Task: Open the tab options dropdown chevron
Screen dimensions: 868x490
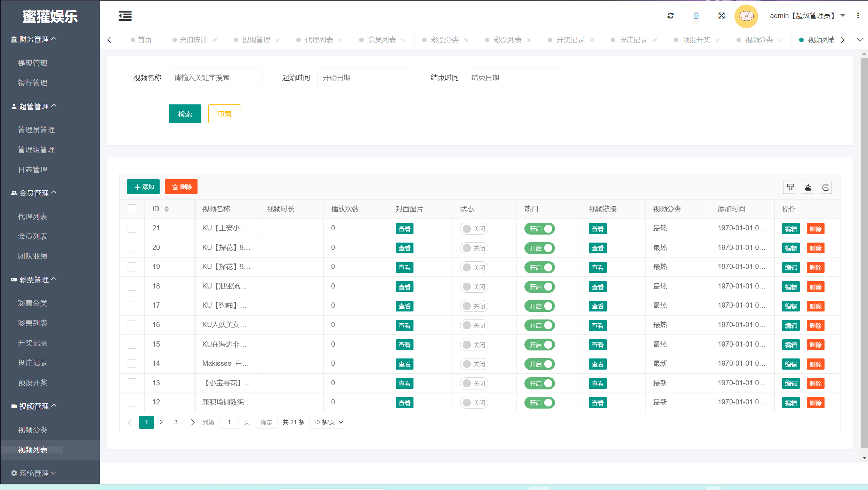Action: click(860, 40)
